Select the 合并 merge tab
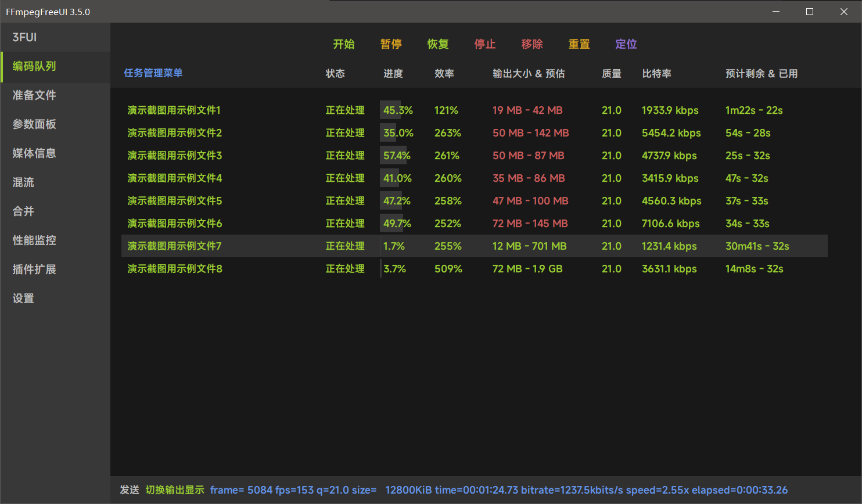Screen dimensions: 862x504 [x=23, y=211]
